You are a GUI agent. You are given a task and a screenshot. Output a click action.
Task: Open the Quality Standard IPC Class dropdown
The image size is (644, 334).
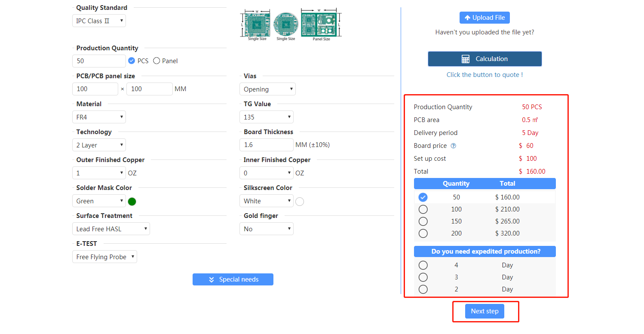pyautogui.click(x=99, y=21)
